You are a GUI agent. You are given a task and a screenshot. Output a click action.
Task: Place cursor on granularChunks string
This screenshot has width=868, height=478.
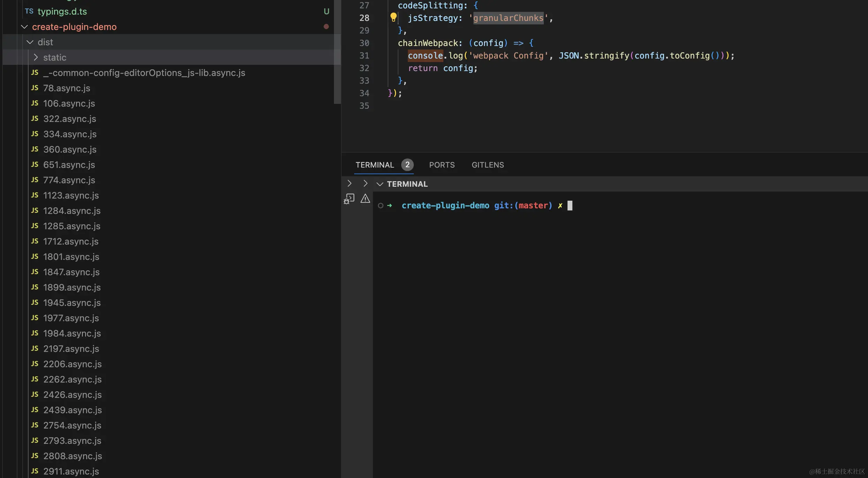pyautogui.click(x=508, y=18)
